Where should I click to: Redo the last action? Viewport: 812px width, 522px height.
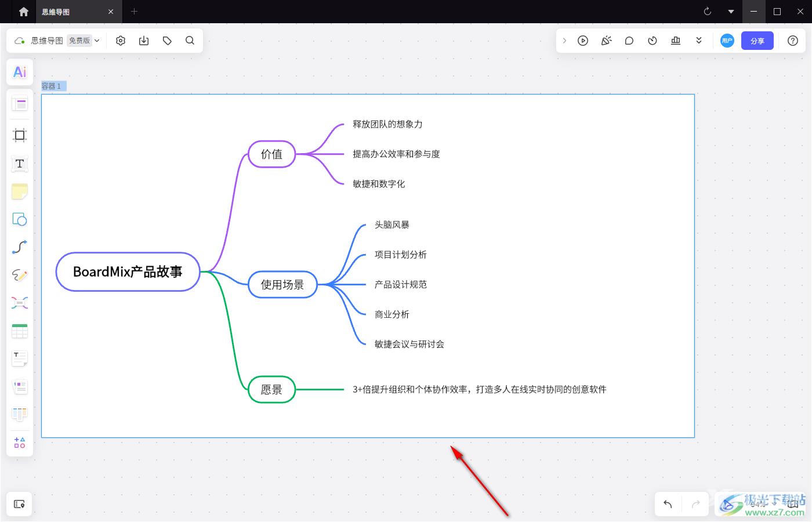tap(696, 504)
